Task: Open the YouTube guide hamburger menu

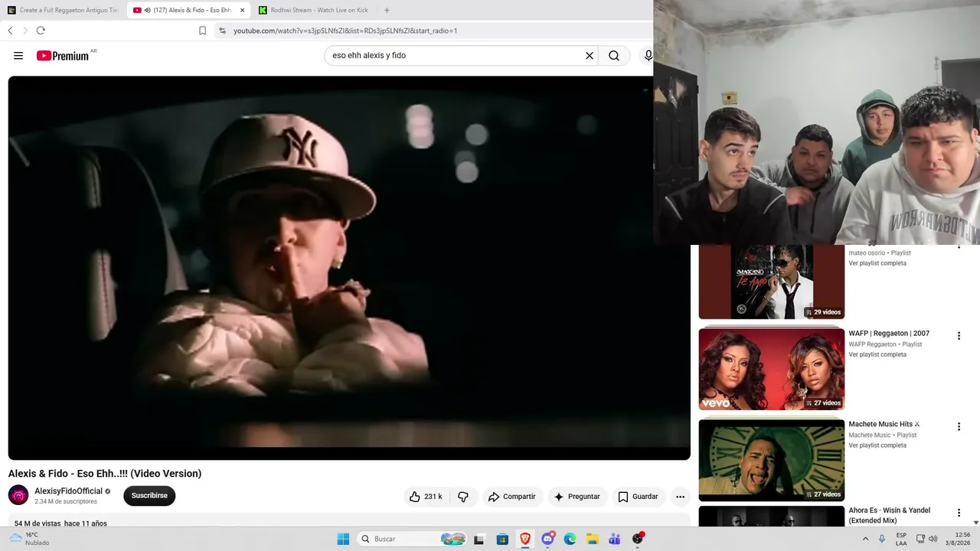Action: coord(18,55)
